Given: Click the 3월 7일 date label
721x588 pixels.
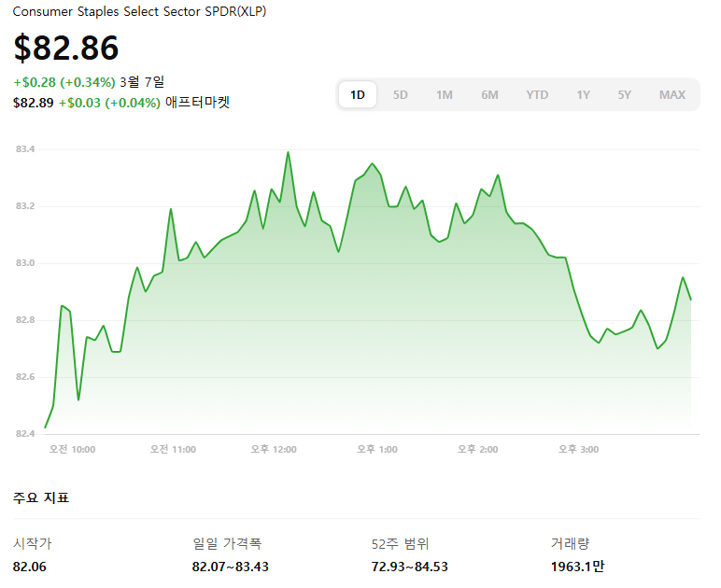Looking at the screenshot, I should point(142,82).
